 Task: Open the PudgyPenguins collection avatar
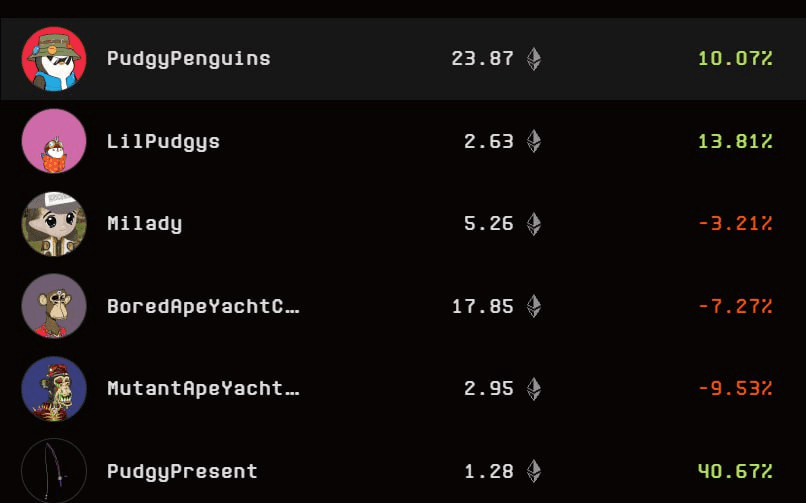(x=54, y=59)
